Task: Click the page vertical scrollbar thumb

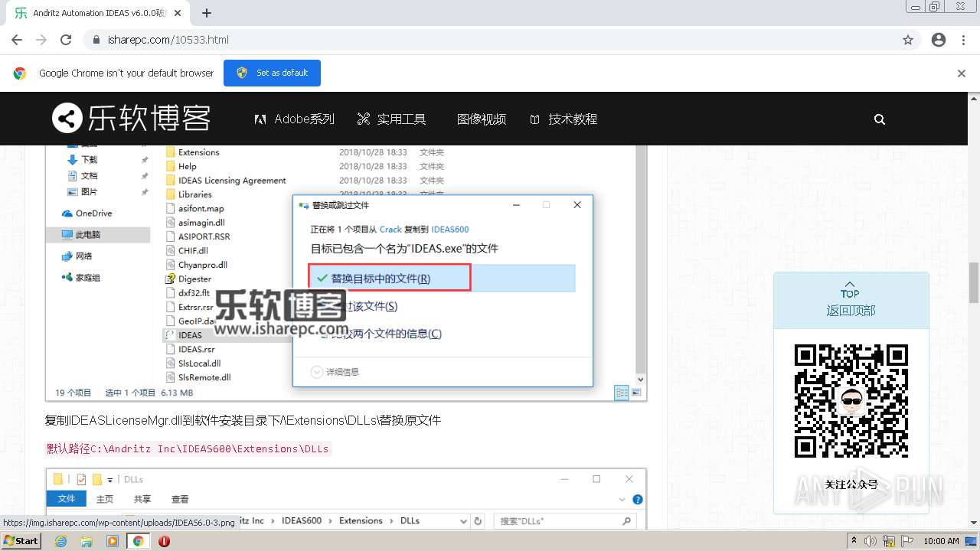Action: pos(974,283)
